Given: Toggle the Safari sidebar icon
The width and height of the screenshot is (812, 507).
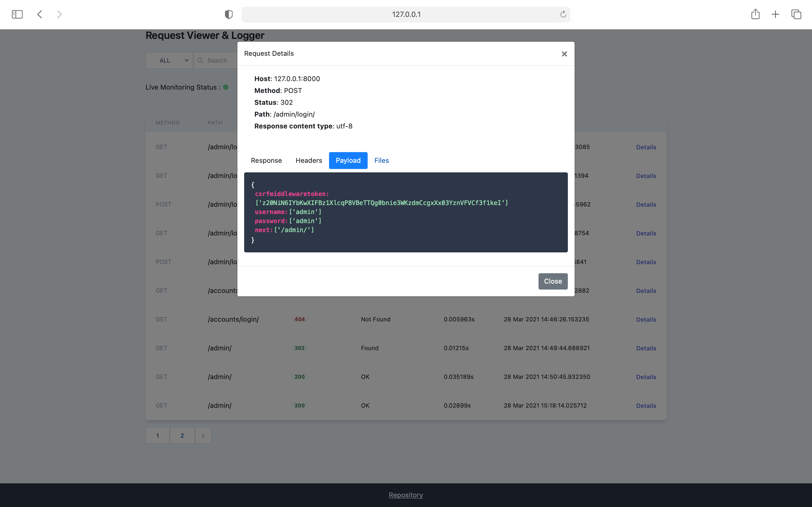Looking at the screenshot, I should click(17, 14).
